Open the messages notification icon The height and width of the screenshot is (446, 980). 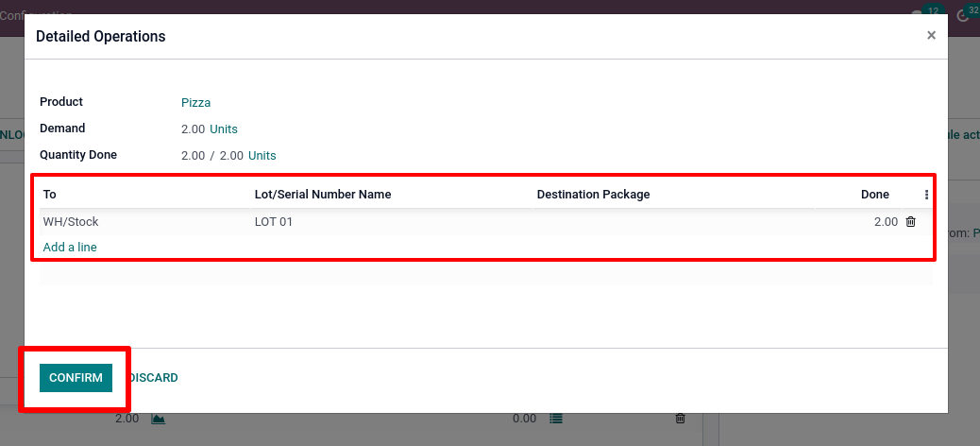click(x=918, y=15)
